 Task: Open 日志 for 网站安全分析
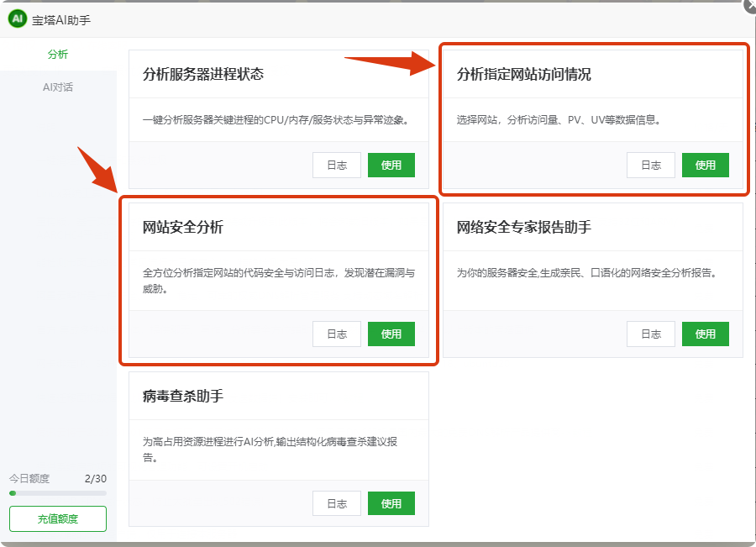[x=336, y=334]
